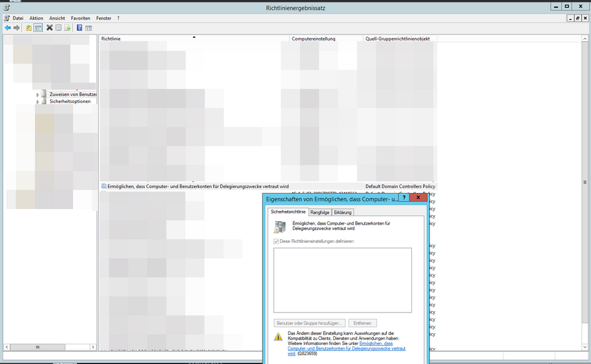
Task: Click the Export list toolbar icon
Action: [x=67, y=28]
